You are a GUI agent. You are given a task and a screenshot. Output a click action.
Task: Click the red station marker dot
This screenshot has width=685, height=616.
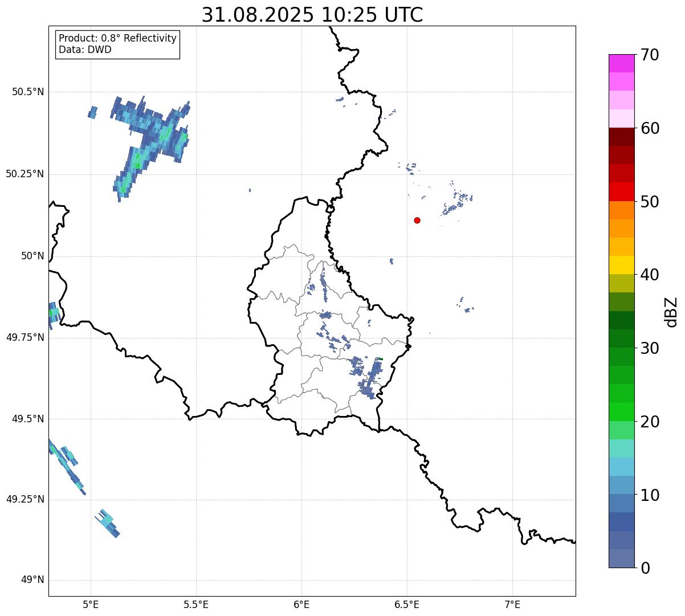(x=417, y=220)
